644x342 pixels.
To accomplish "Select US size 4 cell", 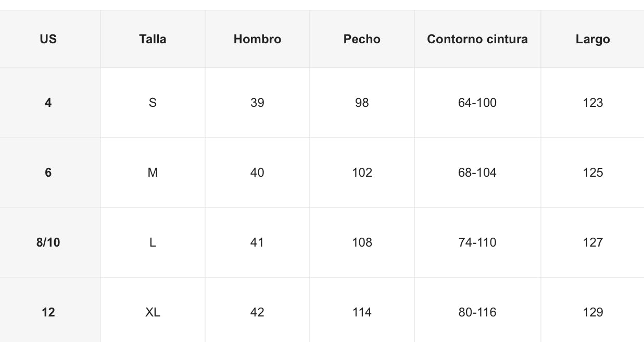I will pos(48,103).
